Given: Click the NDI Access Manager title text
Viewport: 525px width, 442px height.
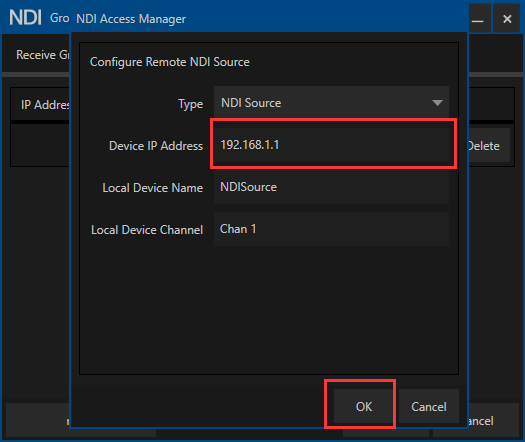Looking at the screenshot, I should (x=131, y=19).
